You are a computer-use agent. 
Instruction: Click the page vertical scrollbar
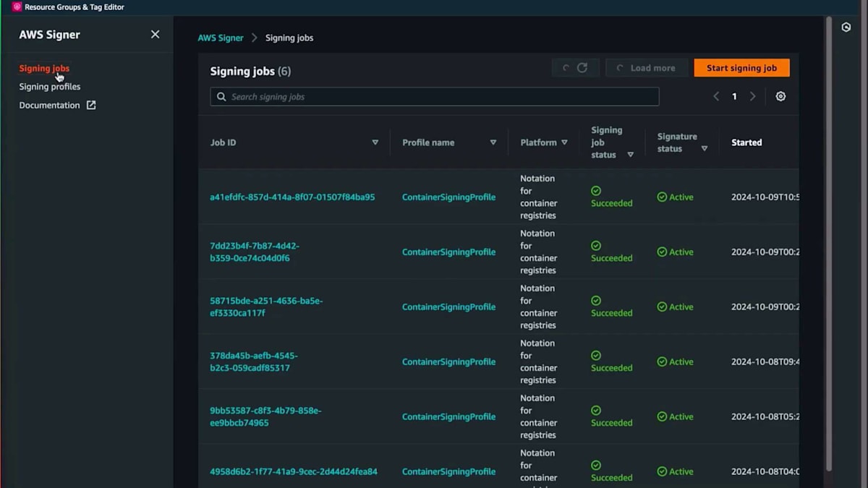pyautogui.click(x=829, y=244)
